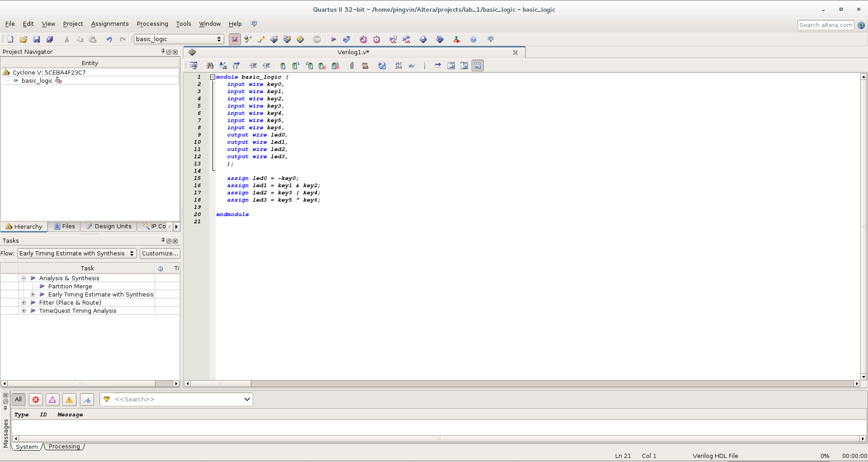
Task: Switch to the Design Units tab
Action: (108, 226)
